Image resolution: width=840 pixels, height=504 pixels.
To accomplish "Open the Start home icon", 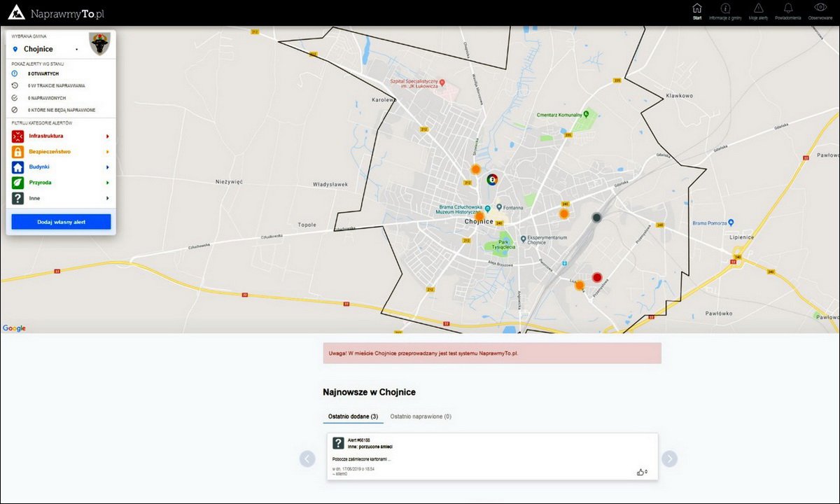I will pyautogui.click(x=696, y=9).
